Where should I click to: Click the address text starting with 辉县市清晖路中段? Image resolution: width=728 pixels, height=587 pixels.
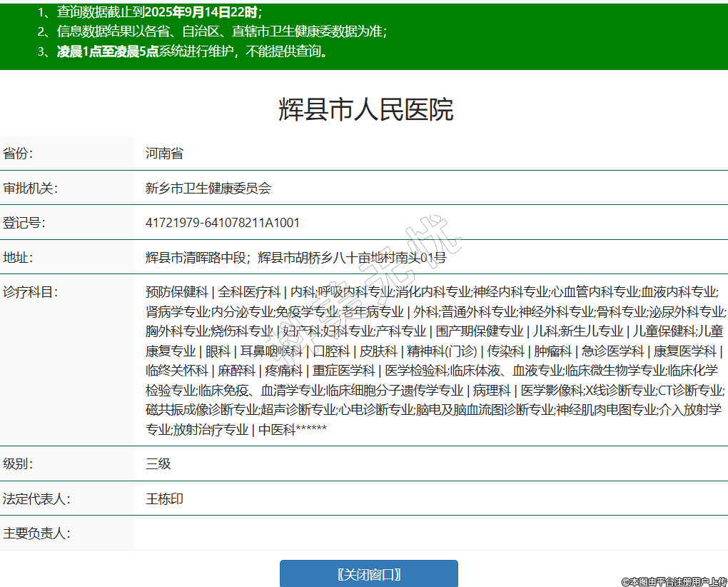coord(295,258)
